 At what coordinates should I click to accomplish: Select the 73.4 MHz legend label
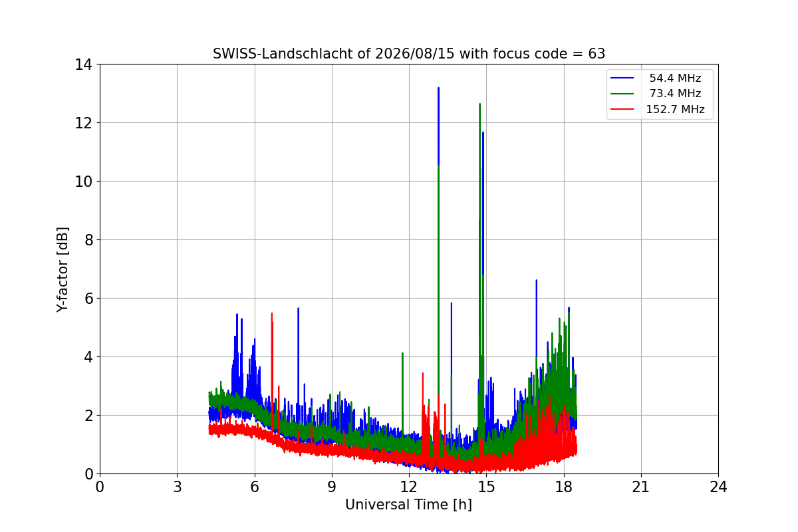point(675,94)
